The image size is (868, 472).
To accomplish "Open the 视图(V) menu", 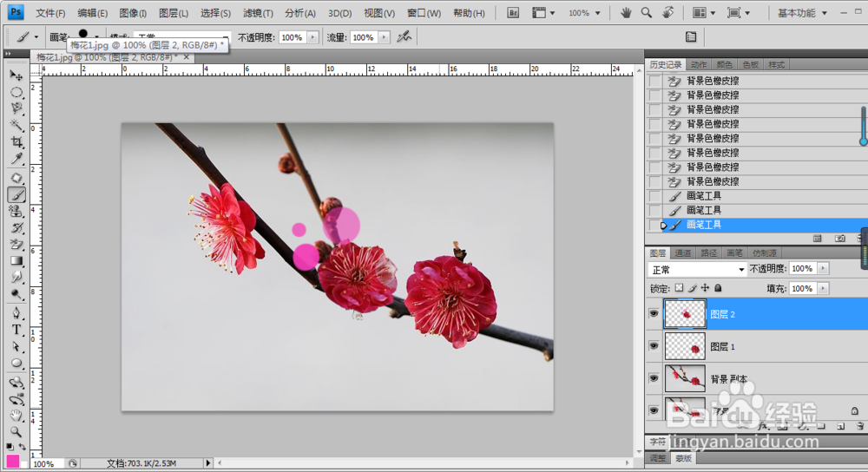I will tap(379, 13).
